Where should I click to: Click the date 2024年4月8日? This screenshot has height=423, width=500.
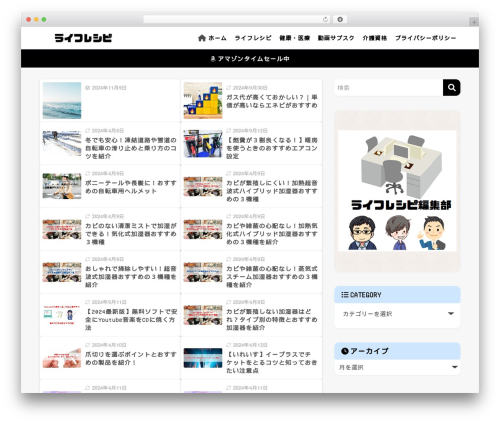coord(108,131)
